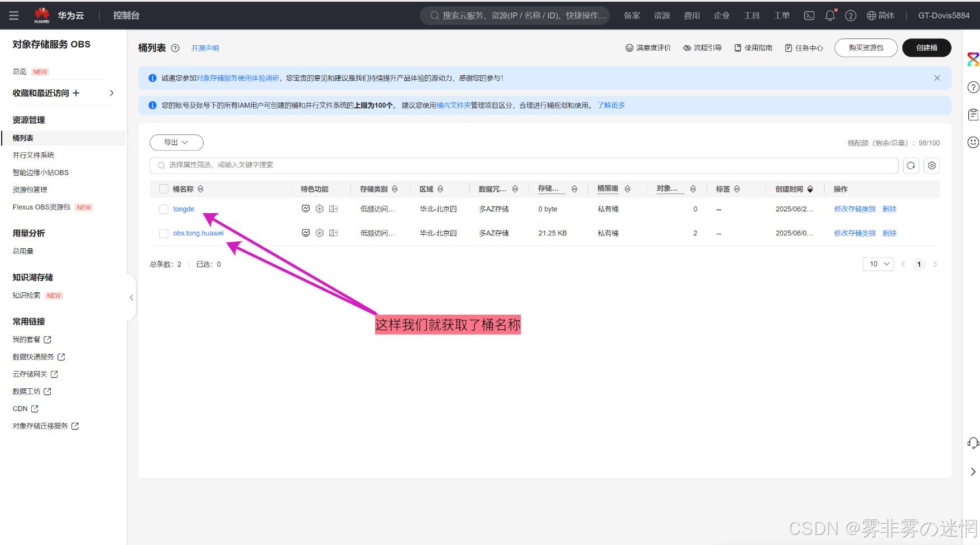The image size is (980, 545).
Task: Click the smiley feedback icon in right sidebar
Action: tap(973, 142)
